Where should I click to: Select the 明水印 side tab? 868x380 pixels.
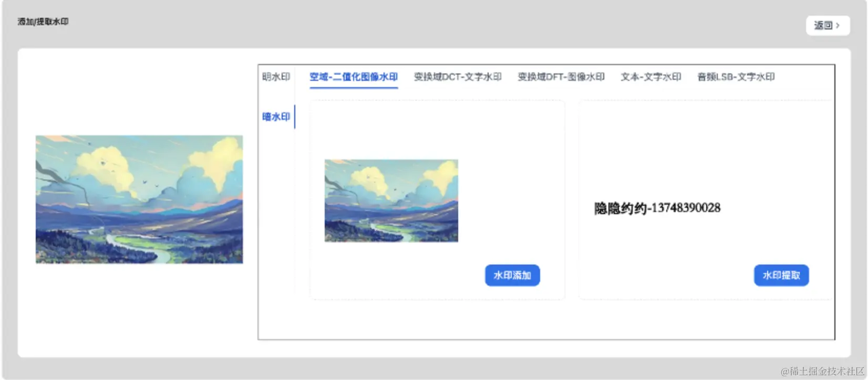pyautogui.click(x=276, y=77)
